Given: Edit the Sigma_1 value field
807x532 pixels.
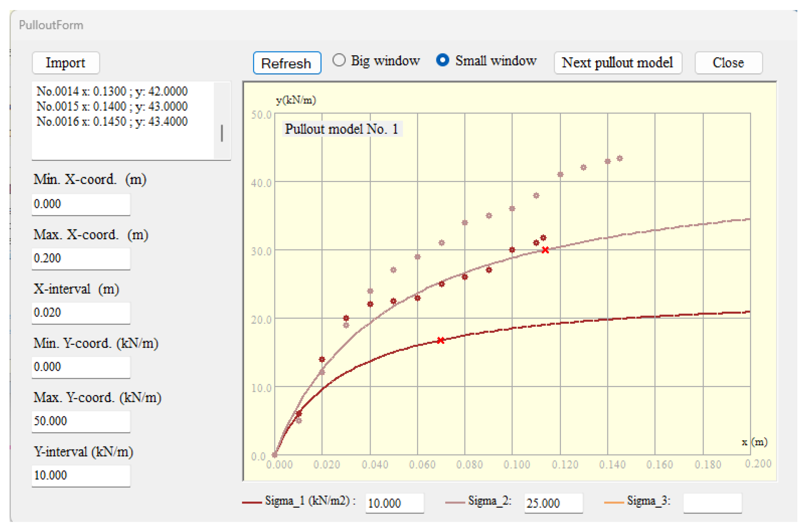Looking at the screenshot, I should point(394,503).
